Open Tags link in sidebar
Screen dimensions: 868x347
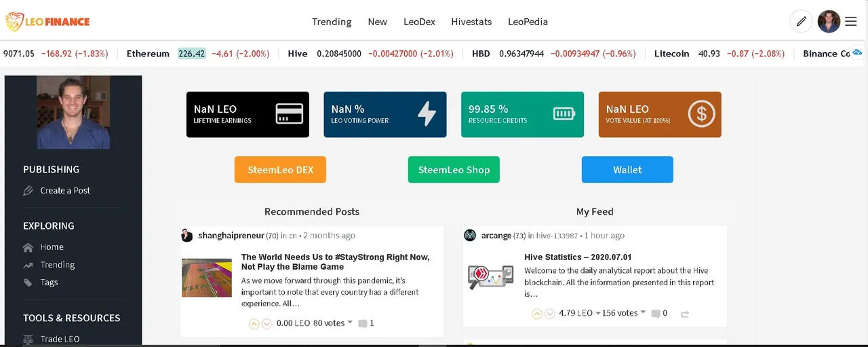49,282
